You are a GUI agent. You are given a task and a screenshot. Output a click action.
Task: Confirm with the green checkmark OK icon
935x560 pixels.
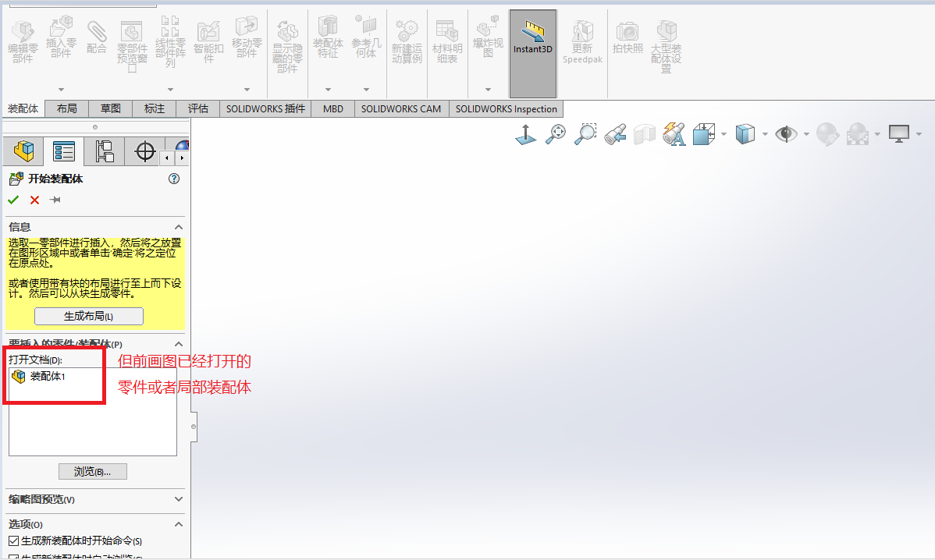pos(13,200)
